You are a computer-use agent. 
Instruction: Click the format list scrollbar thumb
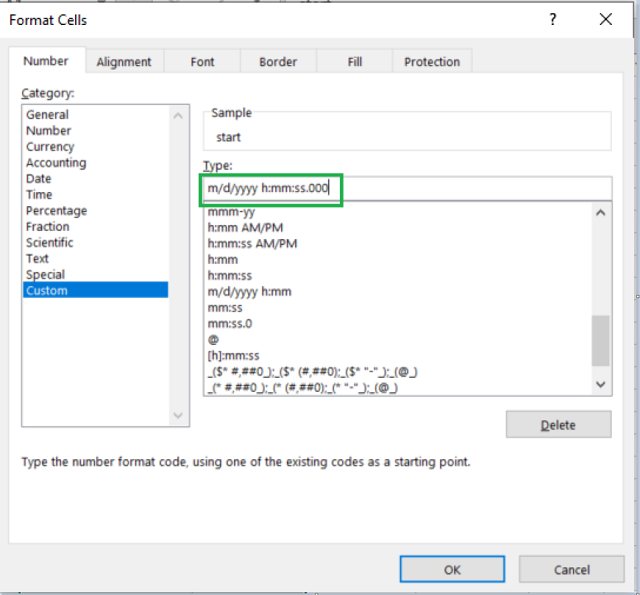[600, 341]
